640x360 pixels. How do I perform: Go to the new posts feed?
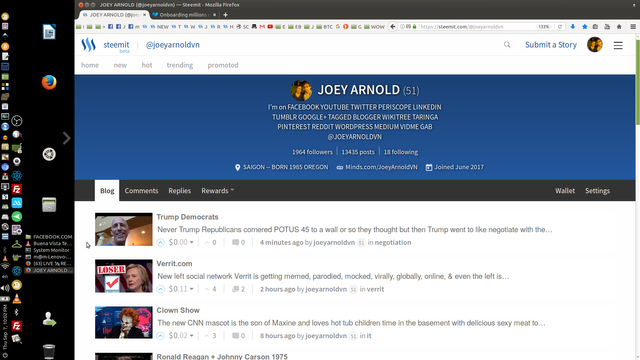point(120,65)
